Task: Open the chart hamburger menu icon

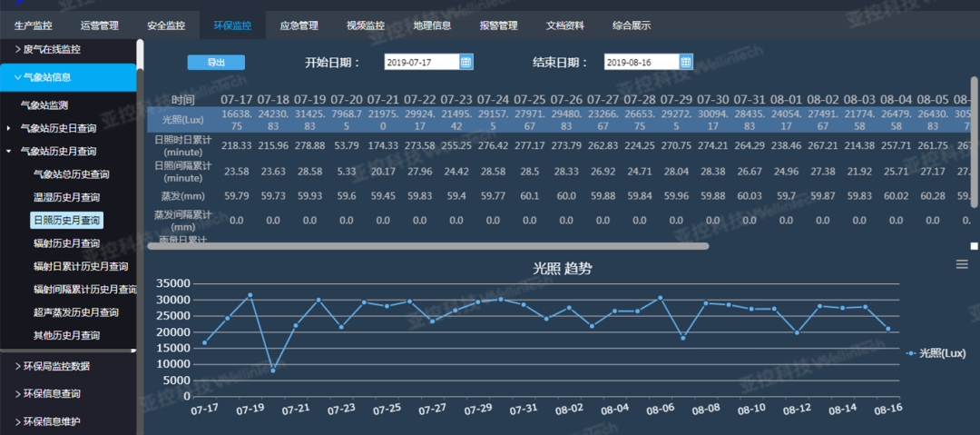Action: pos(962,265)
